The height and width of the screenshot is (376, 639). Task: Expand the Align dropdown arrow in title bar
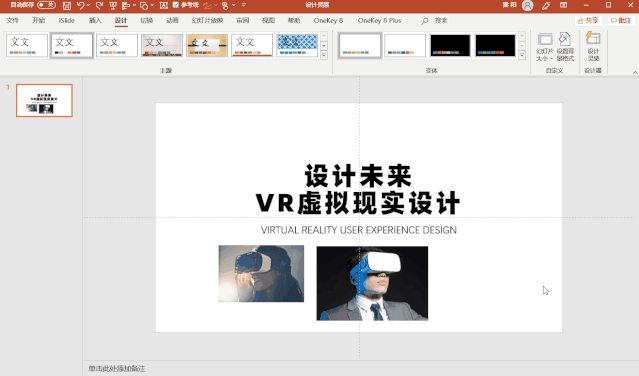click(x=134, y=5)
